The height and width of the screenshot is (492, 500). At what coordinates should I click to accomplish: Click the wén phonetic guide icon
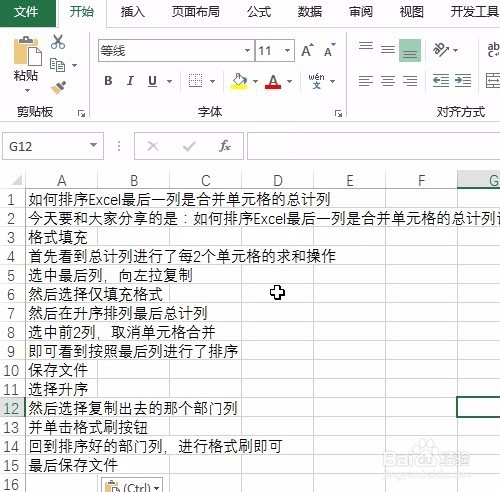pyautogui.click(x=316, y=81)
